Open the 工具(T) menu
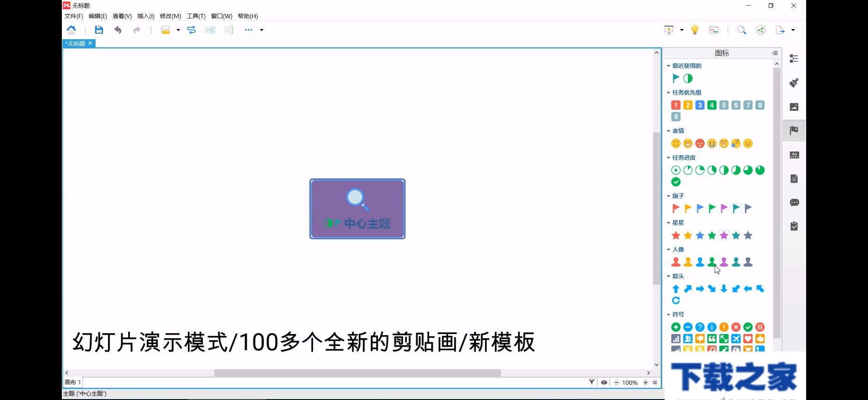The height and width of the screenshot is (400, 868). point(196,16)
